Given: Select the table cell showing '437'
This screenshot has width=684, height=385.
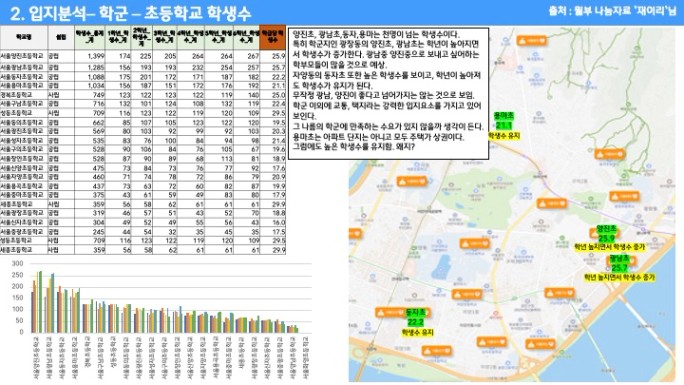Looking at the screenshot, I should coord(89,186).
